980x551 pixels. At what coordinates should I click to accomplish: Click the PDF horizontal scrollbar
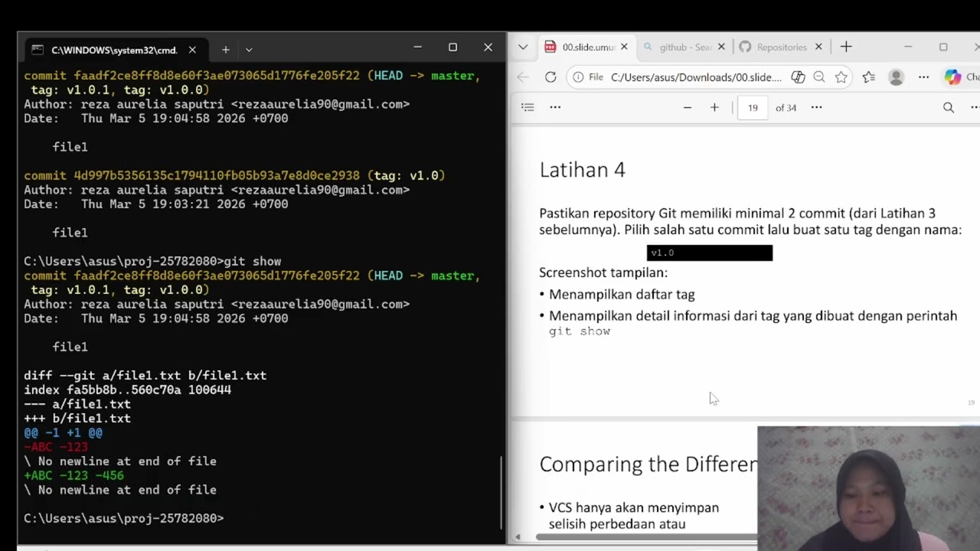(x=645, y=536)
